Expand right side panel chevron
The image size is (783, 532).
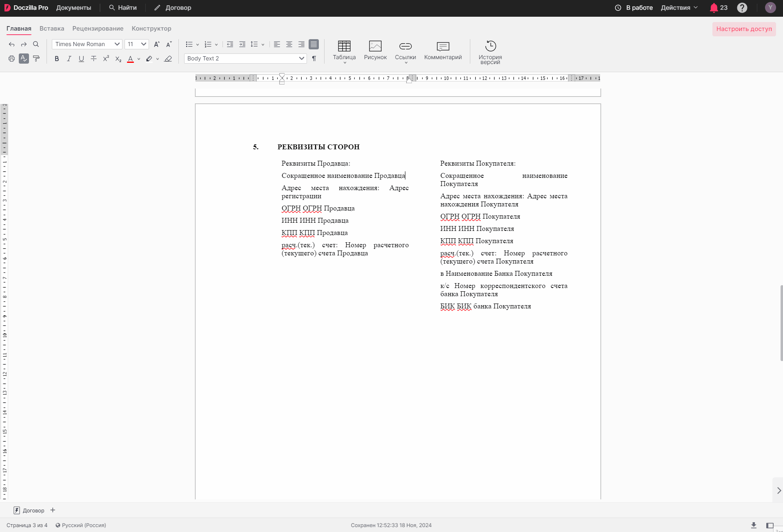coord(779,490)
